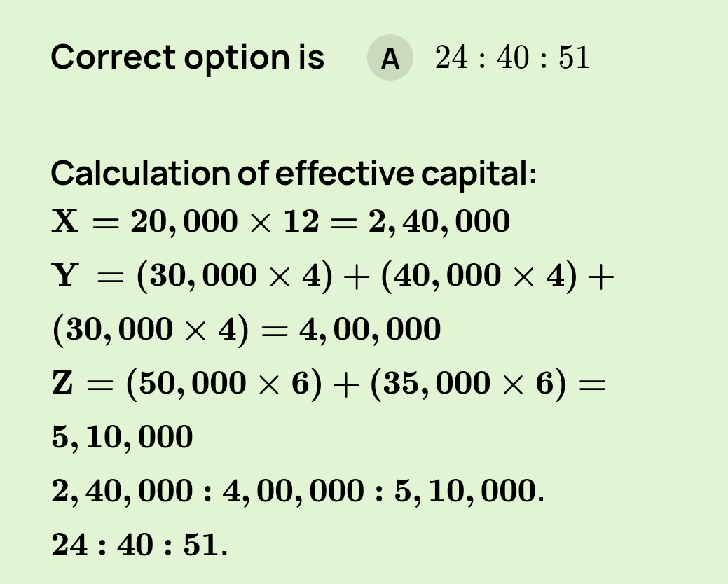Click the bold letter X in the first equation
Viewport: 728px width, 584px height.
click(x=66, y=222)
